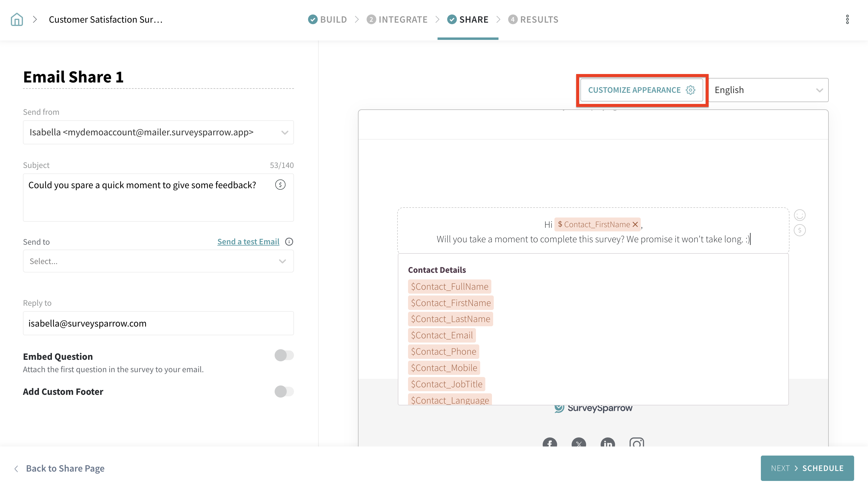Click Send a test Email link
The height and width of the screenshot is (490, 868).
pyautogui.click(x=248, y=242)
